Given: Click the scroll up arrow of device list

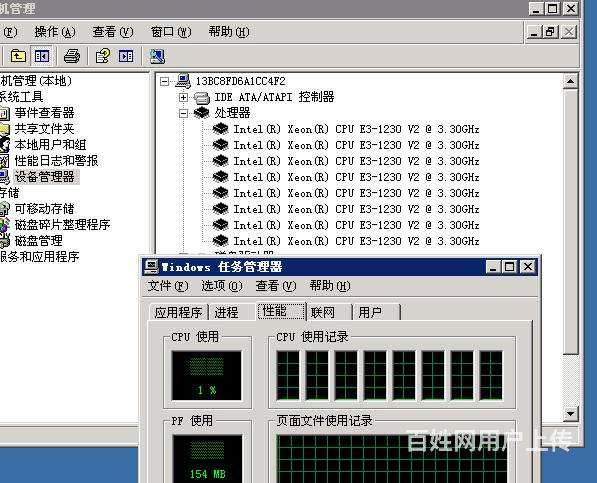Looking at the screenshot, I should click(x=570, y=81).
